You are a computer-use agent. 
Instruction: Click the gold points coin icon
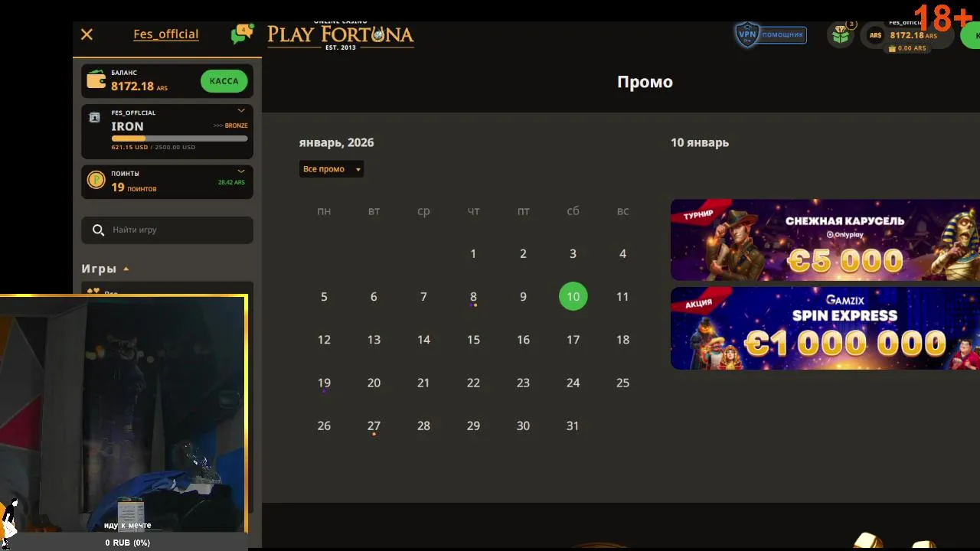[x=96, y=180]
